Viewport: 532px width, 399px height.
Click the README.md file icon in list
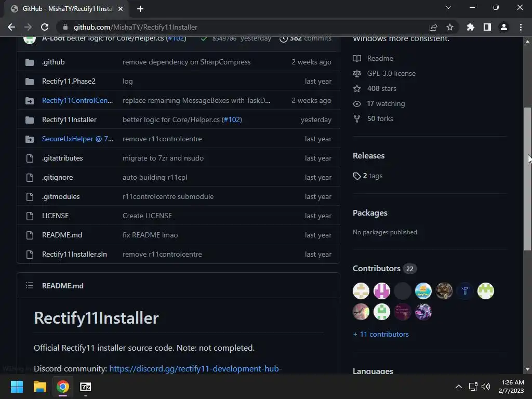(30, 235)
